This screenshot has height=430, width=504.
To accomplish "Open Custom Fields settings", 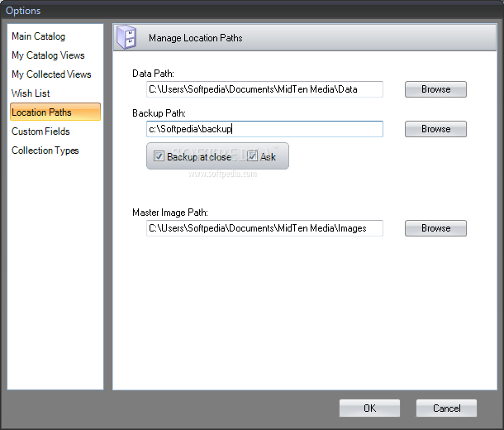I will 40,131.
